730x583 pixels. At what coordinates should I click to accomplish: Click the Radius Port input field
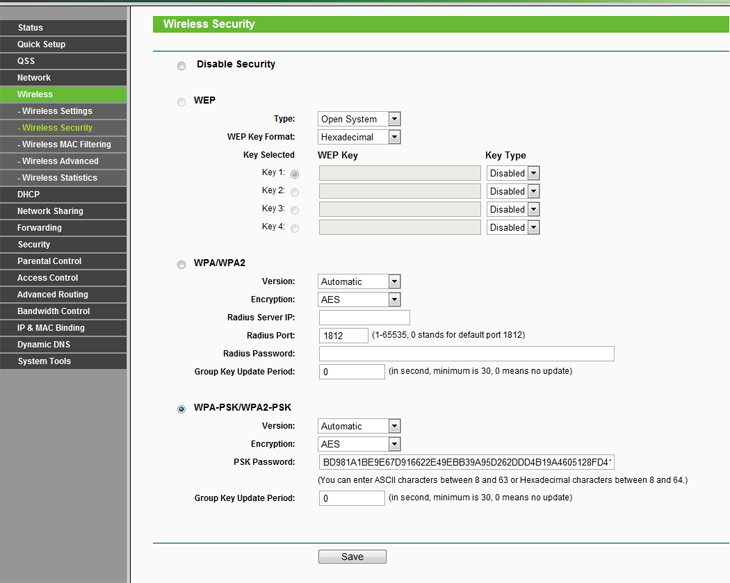[x=343, y=335]
